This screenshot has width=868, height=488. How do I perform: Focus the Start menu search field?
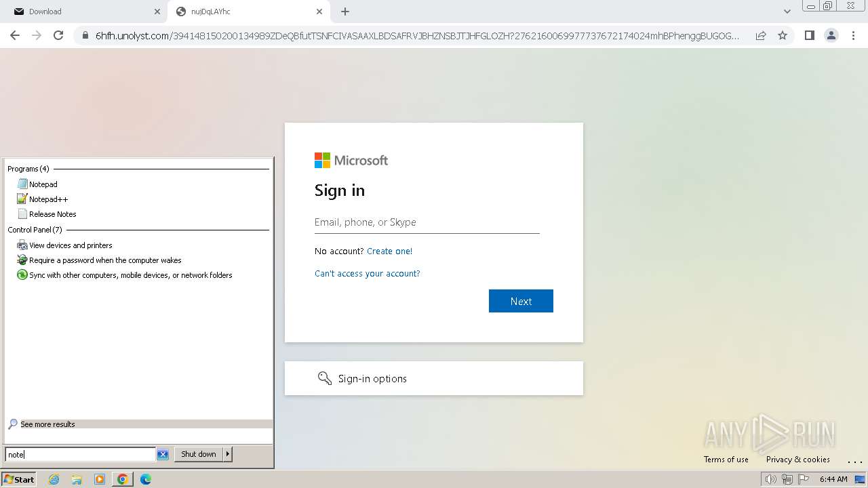click(80, 455)
